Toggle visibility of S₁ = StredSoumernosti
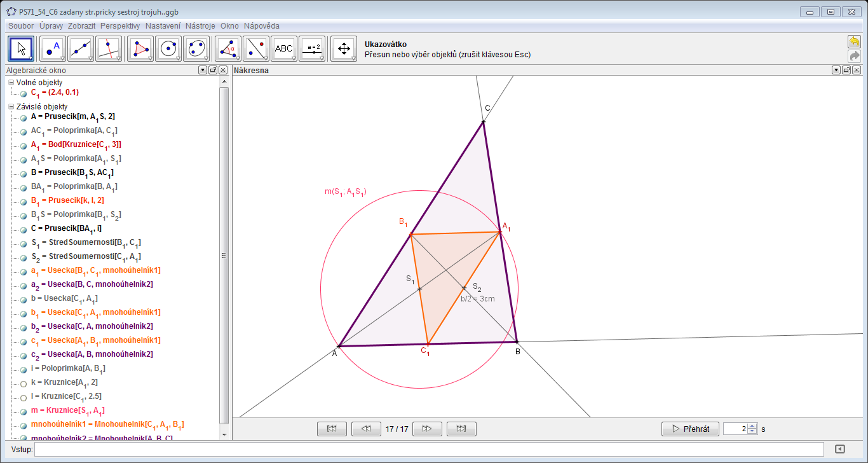868x463 pixels. point(24,243)
